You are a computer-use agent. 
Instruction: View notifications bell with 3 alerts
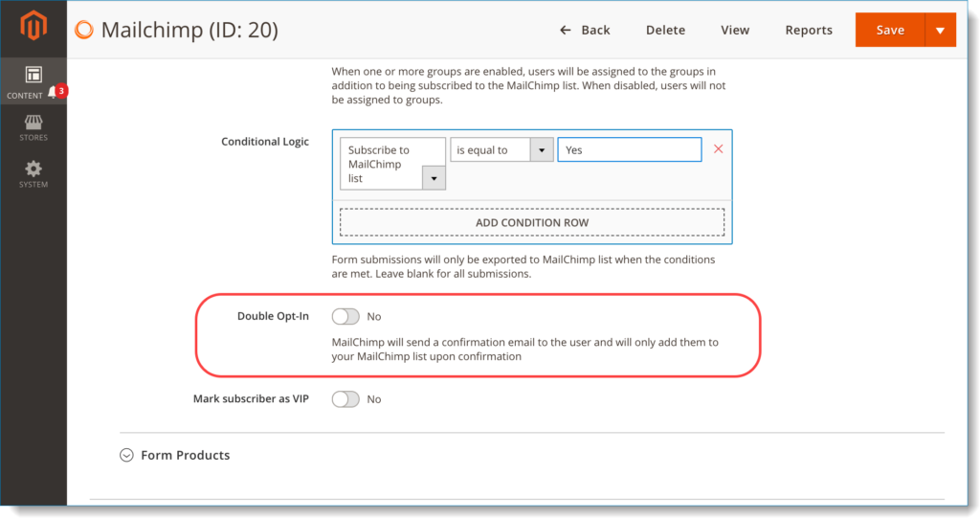[57, 92]
